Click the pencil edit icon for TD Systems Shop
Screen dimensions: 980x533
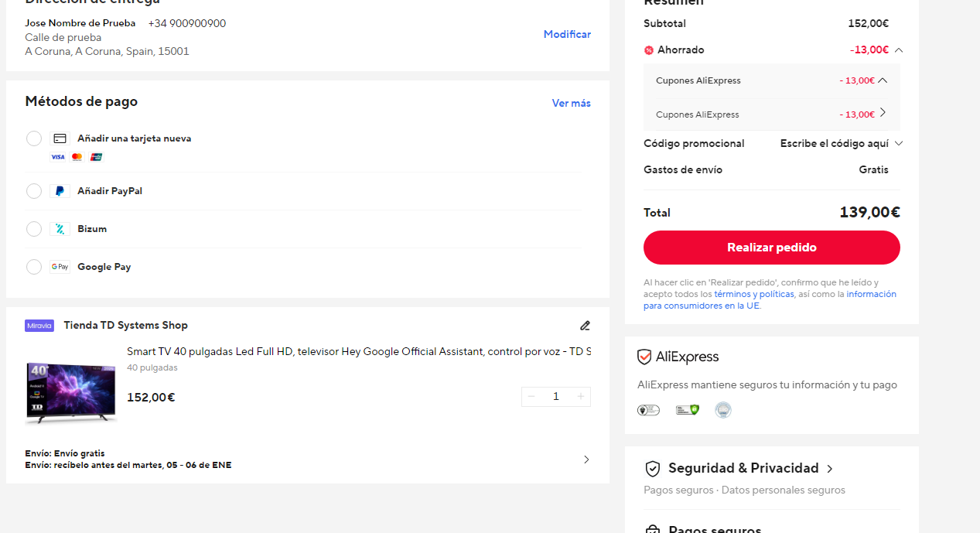click(x=585, y=326)
